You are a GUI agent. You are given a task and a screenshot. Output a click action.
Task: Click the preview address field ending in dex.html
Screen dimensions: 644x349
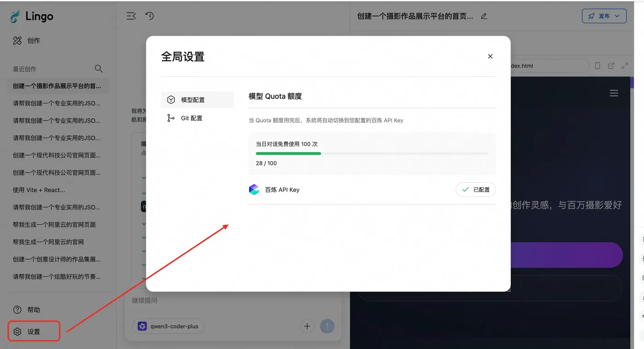coord(549,66)
